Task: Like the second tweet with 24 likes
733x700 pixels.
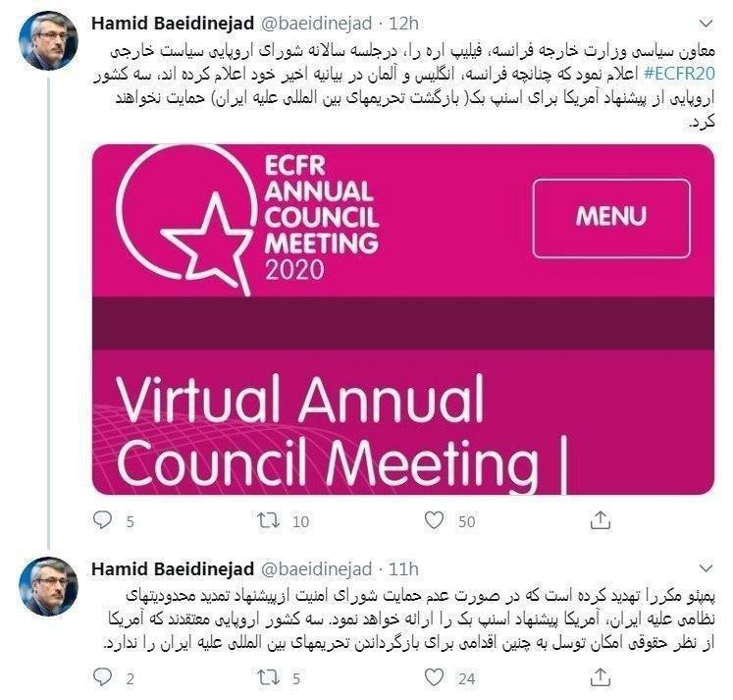Action: 434,676
